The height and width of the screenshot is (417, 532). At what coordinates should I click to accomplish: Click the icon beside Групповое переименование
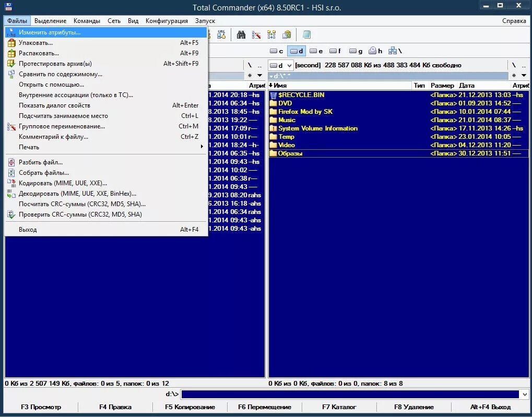(11, 126)
